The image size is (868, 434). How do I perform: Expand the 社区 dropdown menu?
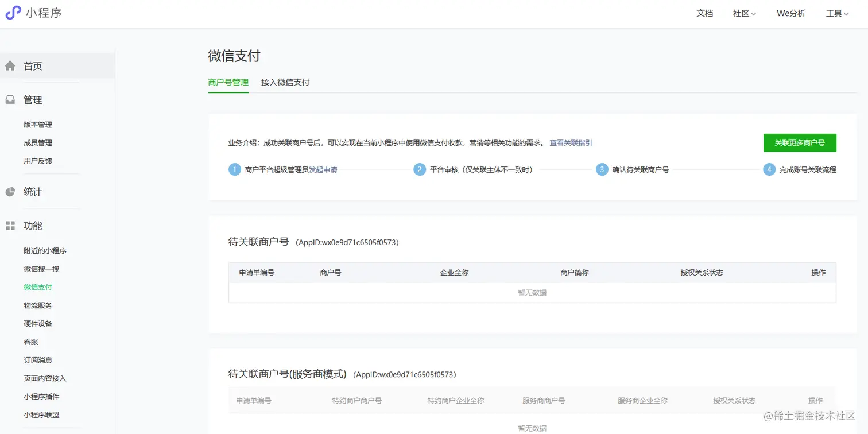pyautogui.click(x=745, y=14)
